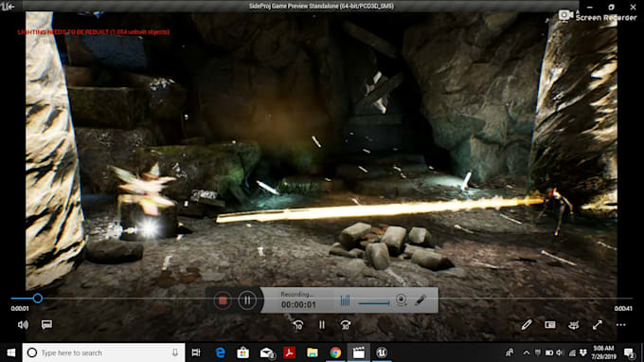Viewport: 644px width, 362px height.
Task: Pause the video playback
Action: pyautogui.click(x=322, y=325)
